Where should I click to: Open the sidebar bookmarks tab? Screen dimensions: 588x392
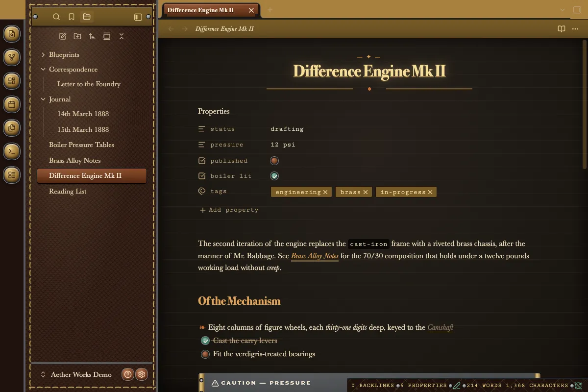click(72, 17)
